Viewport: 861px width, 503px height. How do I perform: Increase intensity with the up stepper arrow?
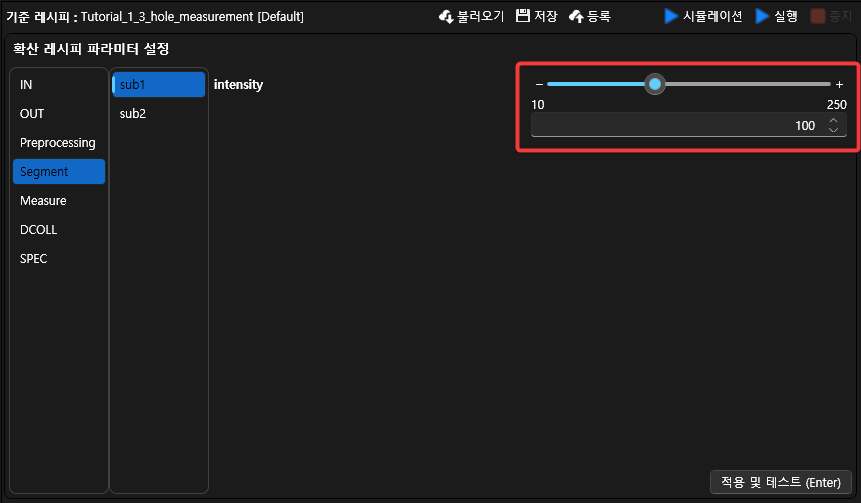click(x=834, y=120)
